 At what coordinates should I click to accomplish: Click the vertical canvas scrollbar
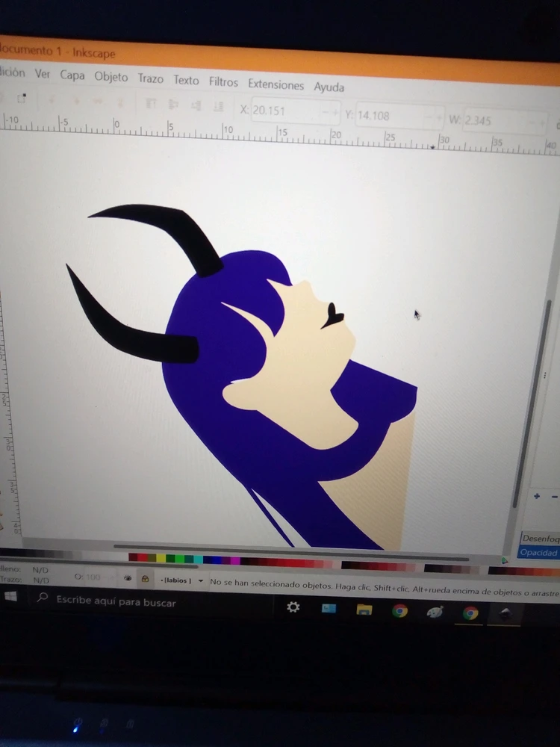[532, 403]
